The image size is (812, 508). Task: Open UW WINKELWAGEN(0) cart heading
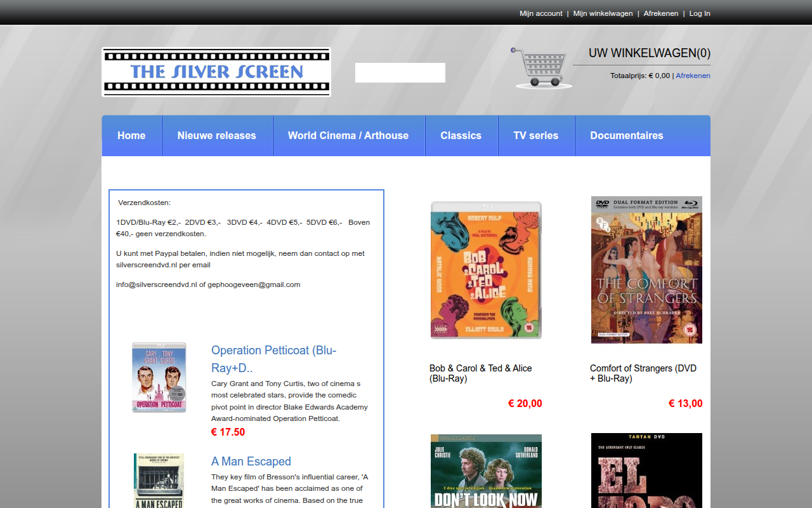(x=650, y=53)
